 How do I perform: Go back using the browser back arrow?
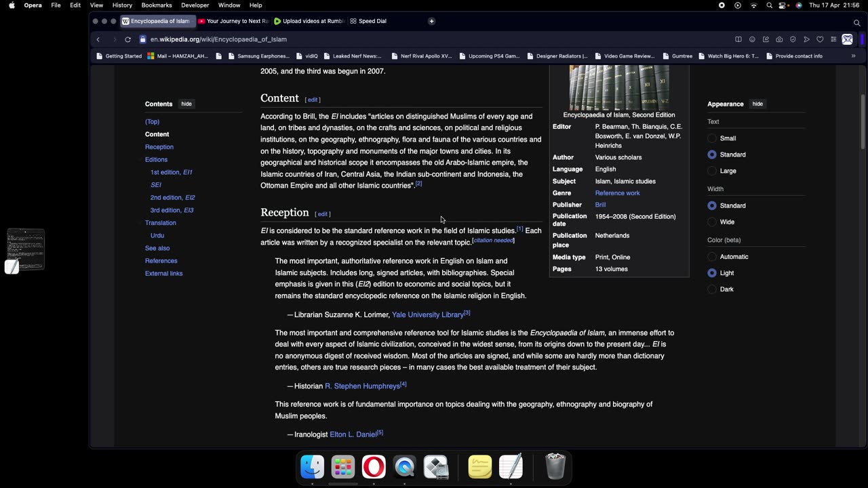point(98,39)
